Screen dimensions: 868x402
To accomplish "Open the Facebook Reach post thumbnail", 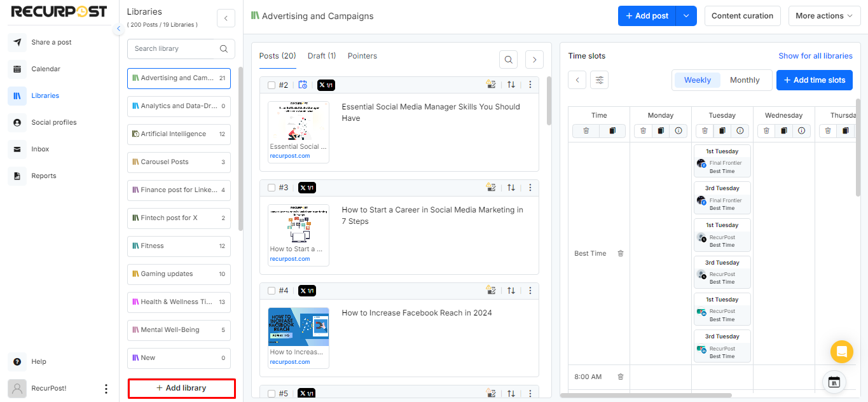I will [x=299, y=326].
